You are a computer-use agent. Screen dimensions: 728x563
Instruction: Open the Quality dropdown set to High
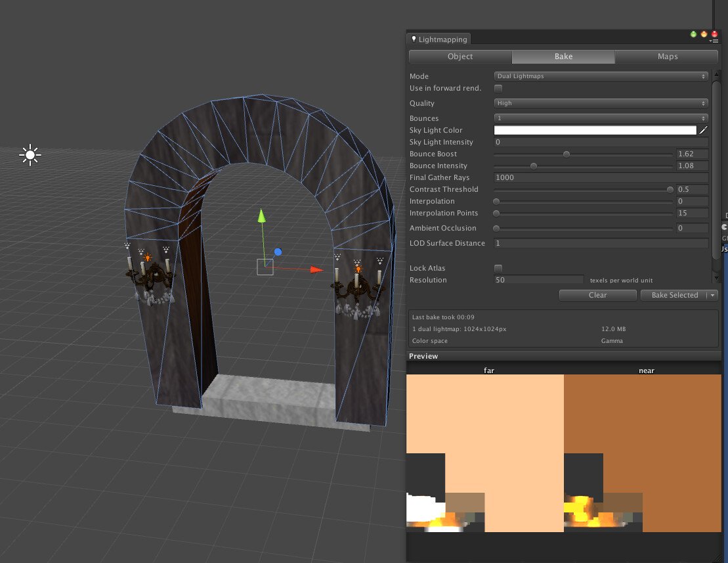pyautogui.click(x=601, y=103)
